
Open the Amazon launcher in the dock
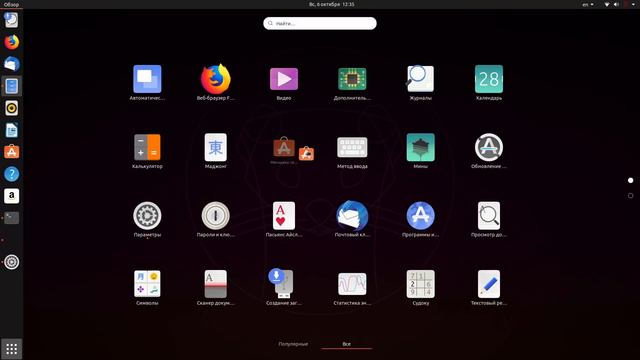click(11, 196)
